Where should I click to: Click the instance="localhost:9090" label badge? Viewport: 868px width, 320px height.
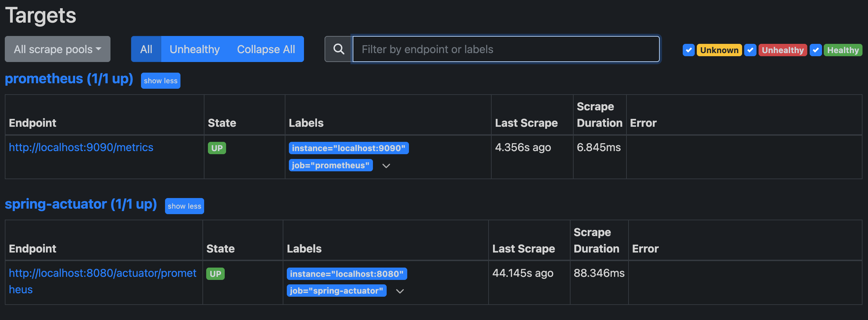click(349, 148)
